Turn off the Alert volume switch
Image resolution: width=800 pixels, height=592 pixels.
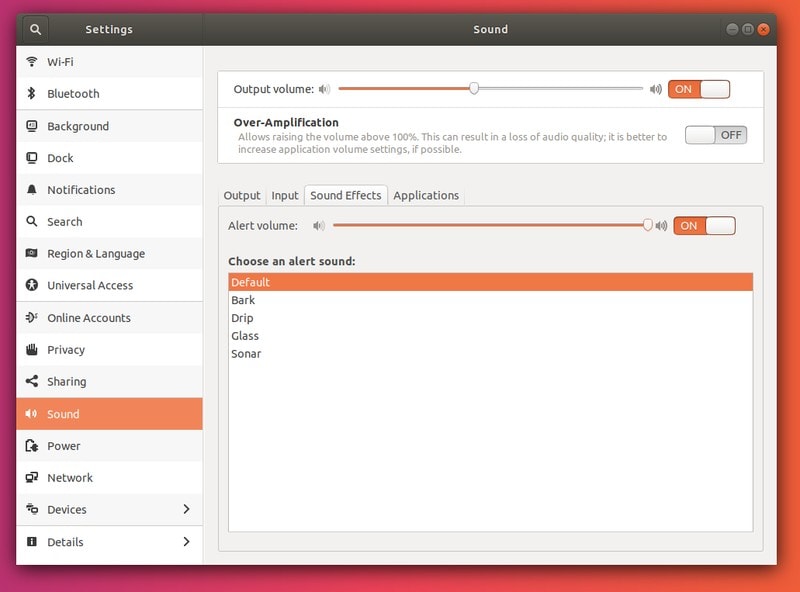[704, 226]
